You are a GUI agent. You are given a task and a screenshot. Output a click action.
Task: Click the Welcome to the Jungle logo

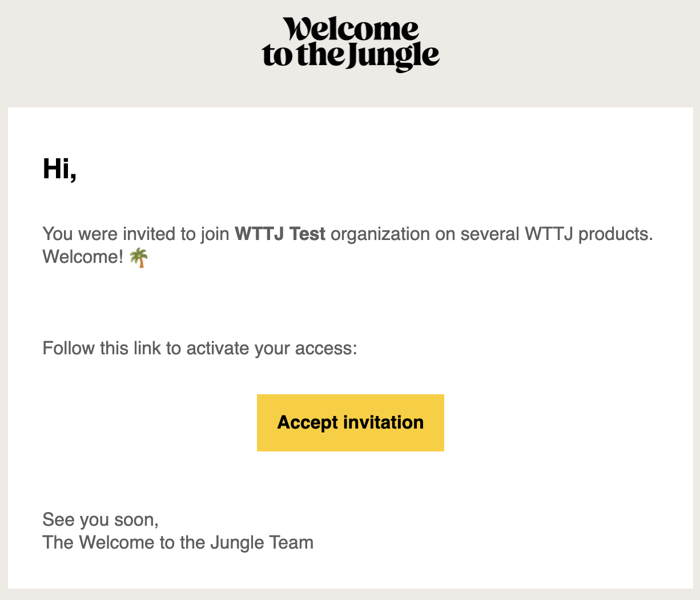[x=350, y=44]
